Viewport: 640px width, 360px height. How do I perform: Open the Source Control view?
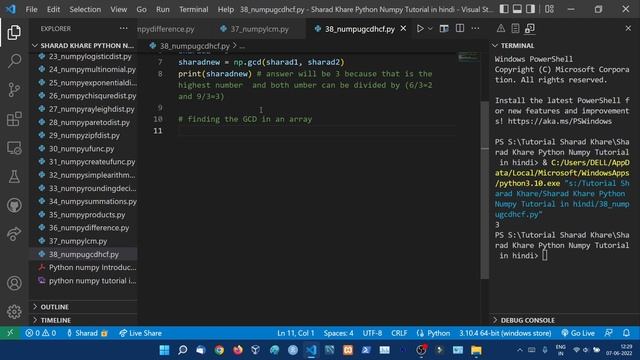(14, 90)
